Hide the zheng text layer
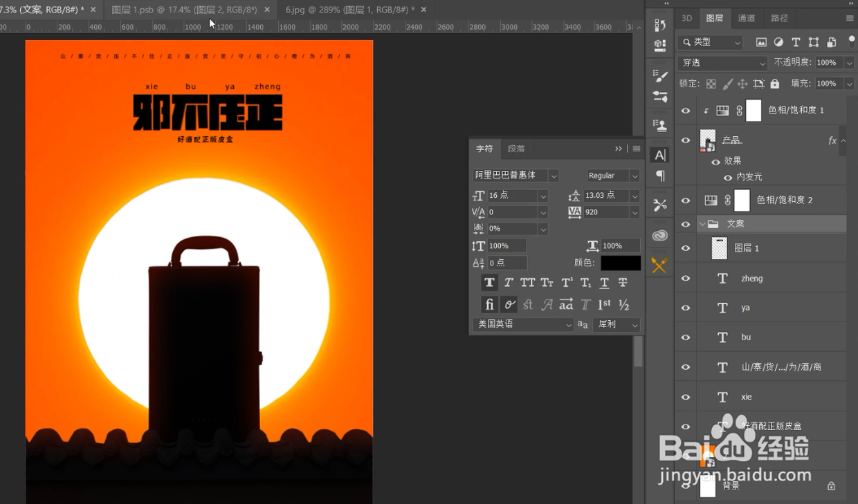 tap(686, 279)
